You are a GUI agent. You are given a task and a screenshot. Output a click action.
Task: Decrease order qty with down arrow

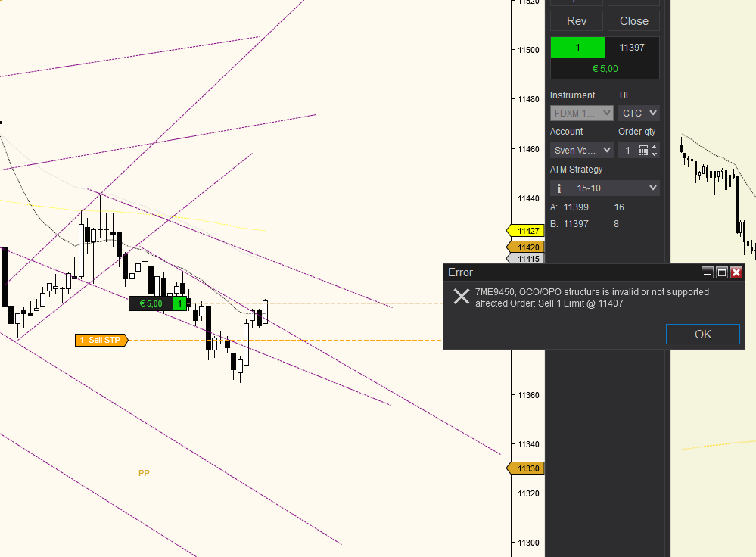pos(655,154)
